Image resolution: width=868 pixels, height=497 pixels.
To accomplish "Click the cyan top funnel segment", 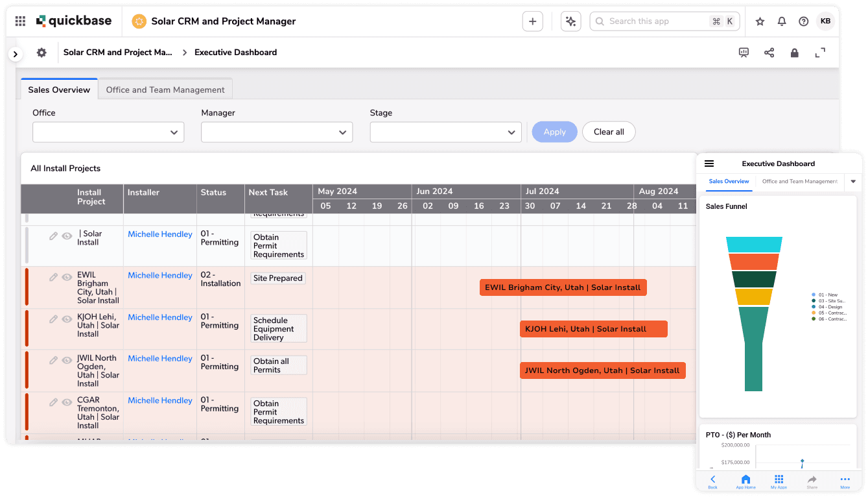I will [x=754, y=245].
